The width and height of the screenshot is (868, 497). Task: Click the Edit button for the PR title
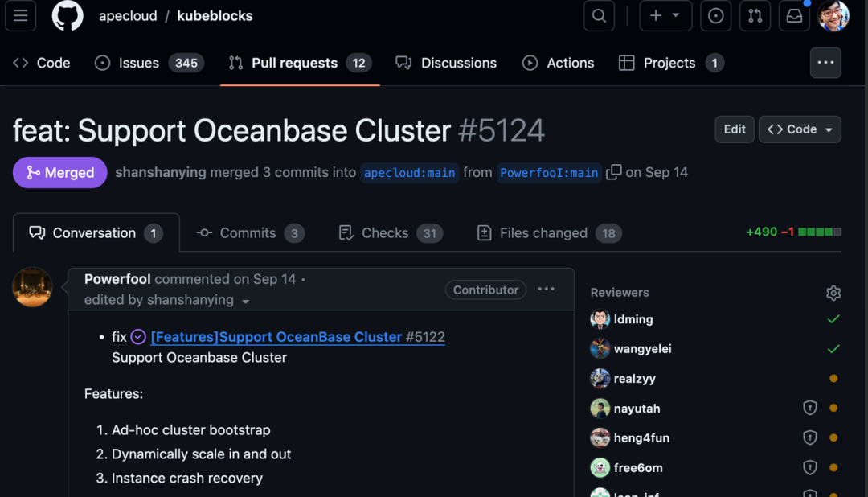(x=734, y=129)
